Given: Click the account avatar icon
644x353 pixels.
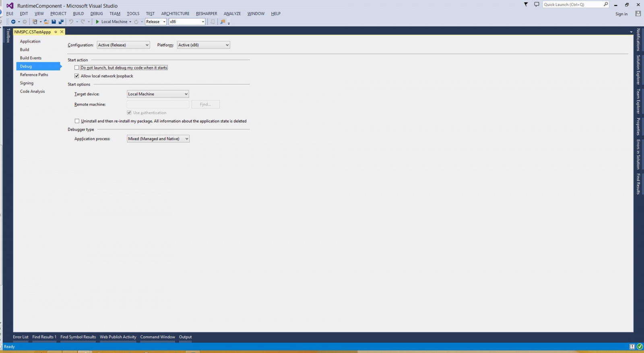Looking at the screenshot, I should 638,14.
